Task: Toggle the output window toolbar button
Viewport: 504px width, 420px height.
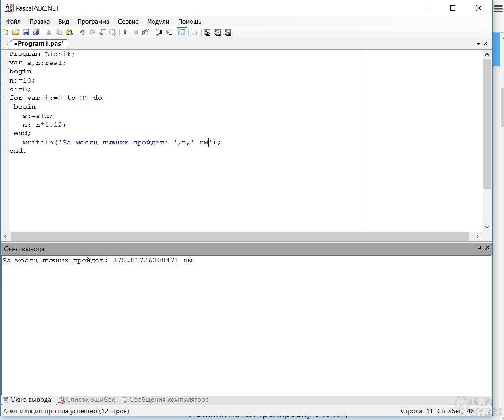Action: 182,32
